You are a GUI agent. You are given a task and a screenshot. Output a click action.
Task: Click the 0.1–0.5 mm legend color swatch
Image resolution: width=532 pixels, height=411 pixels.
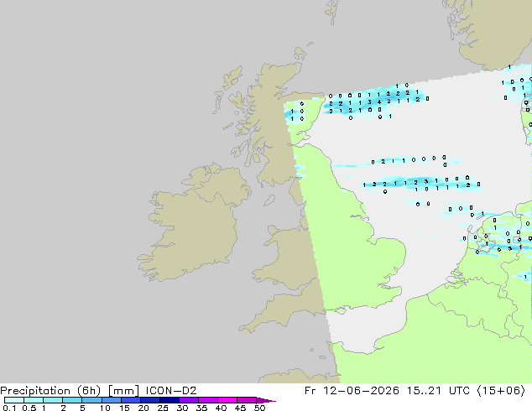point(14,400)
